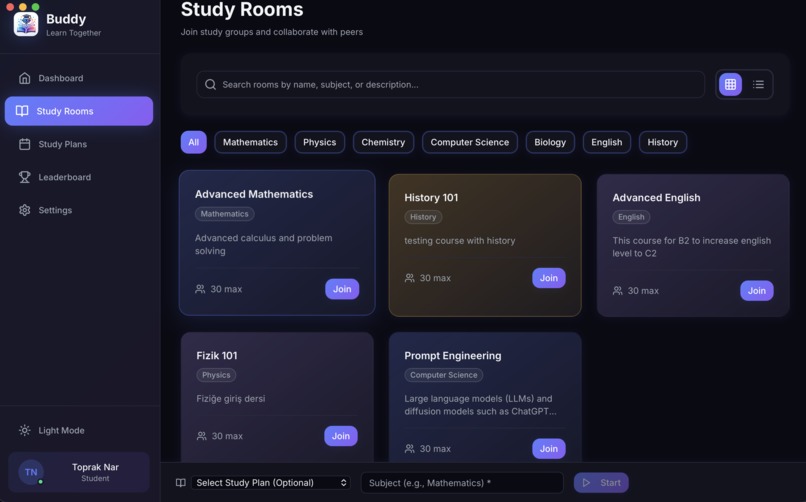The height and width of the screenshot is (502, 806).
Task: Open Select Study Plan dropdown
Action: click(271, 483)
